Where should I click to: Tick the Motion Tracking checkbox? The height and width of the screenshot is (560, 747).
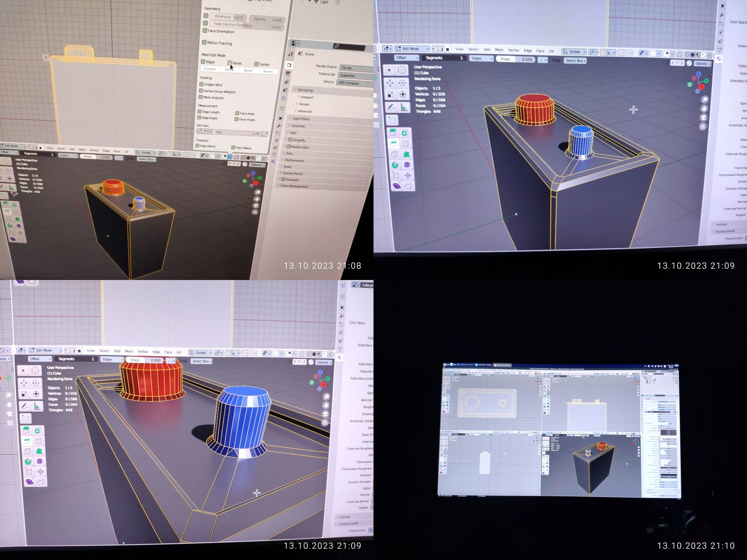(204, 42)
